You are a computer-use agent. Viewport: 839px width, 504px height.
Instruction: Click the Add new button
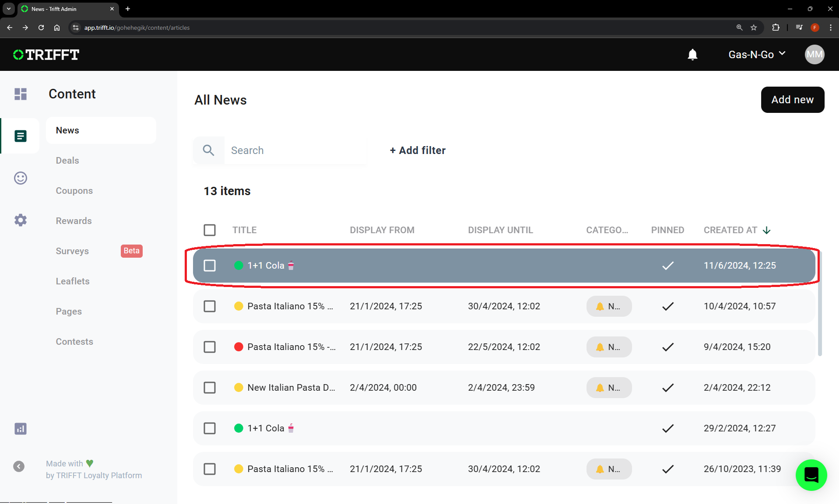tap(792, 100)
